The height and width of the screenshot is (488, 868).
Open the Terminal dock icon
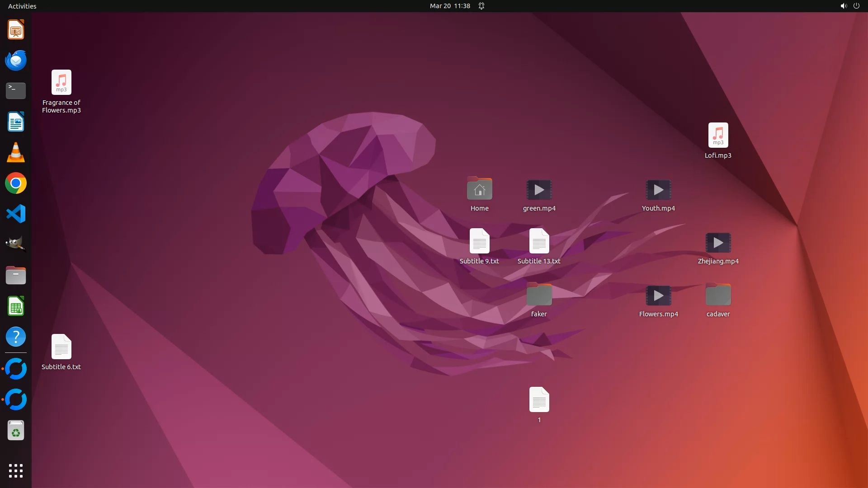click(16, 91)
